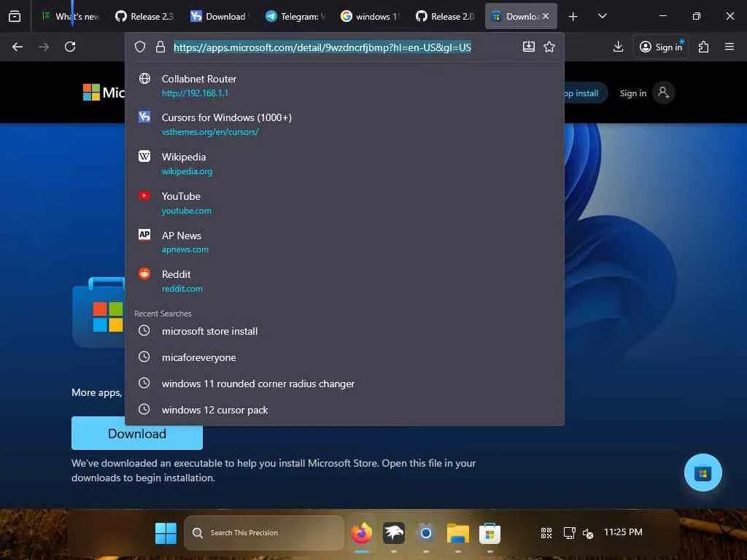Click the floating Microsoft Store round button
747x560 pixels.
703,472
